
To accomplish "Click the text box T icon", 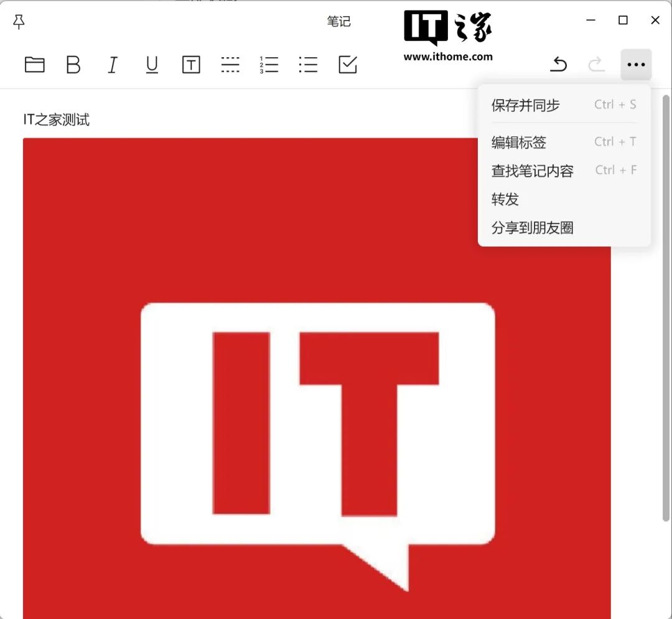I will click(191, 65).
